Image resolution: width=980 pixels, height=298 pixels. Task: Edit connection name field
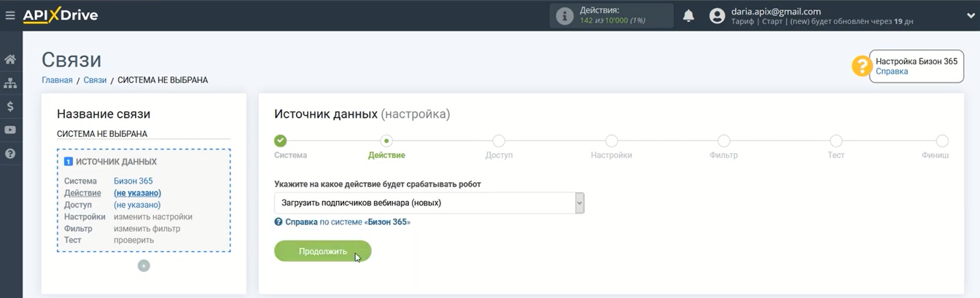click(144, 134)
